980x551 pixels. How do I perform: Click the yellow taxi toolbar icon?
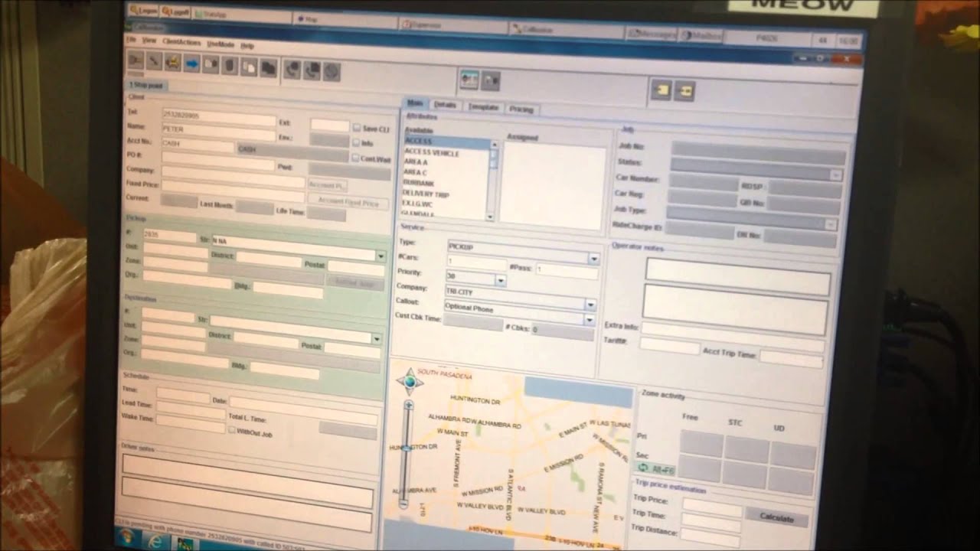tap(172, 63)
